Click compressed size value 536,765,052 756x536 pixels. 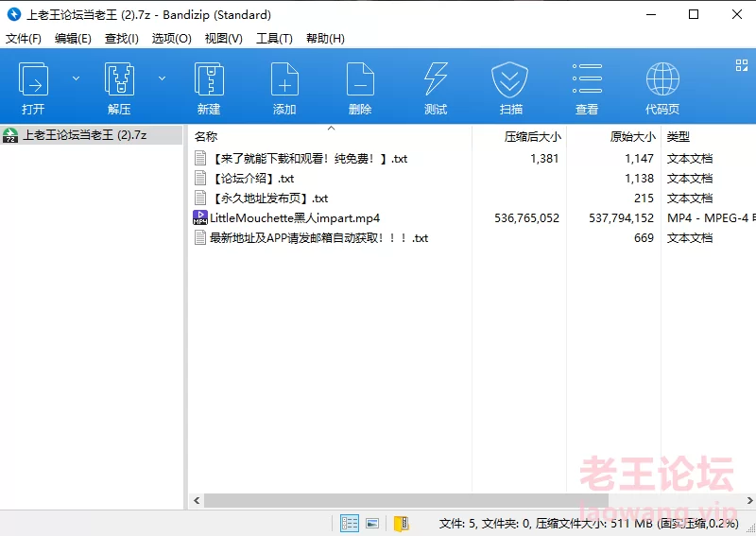pos(526,218)
